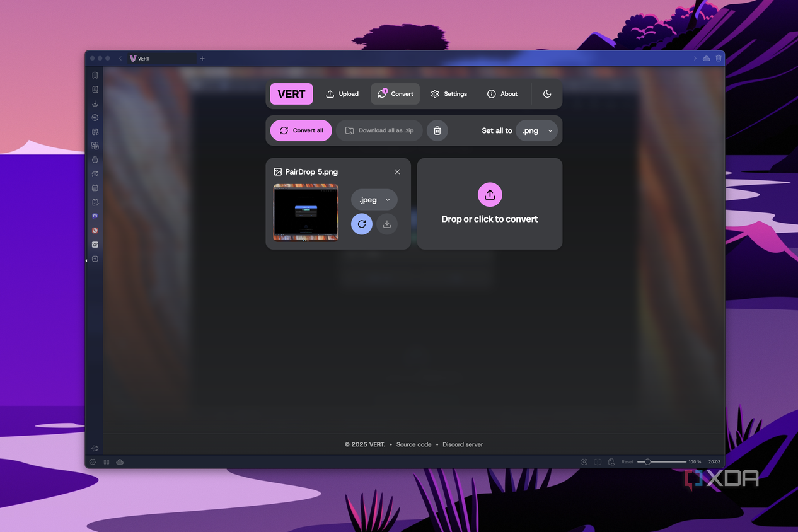Click the Convert all button
Image resolution: width=798 pixels, height=532 pixels.
click(301, 130)
